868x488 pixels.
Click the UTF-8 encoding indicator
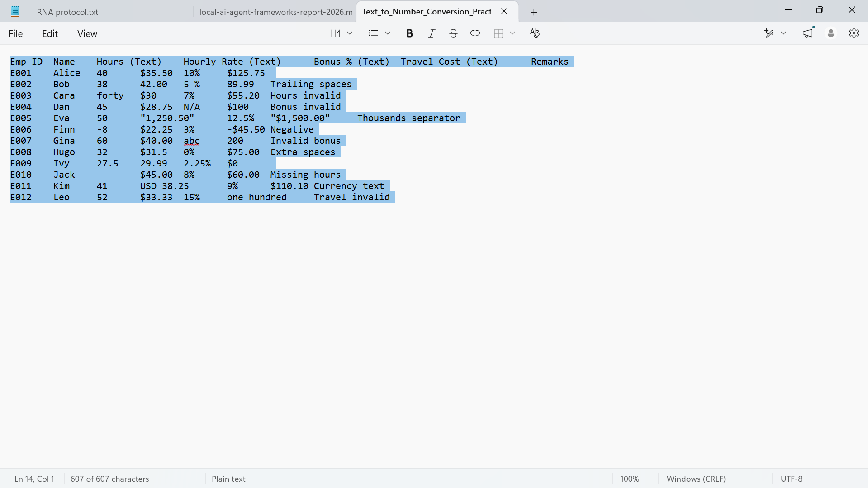click(792, 479)
